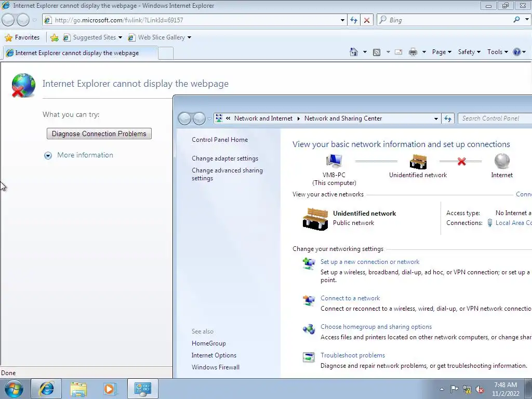Expand More information section

[48, 155]
